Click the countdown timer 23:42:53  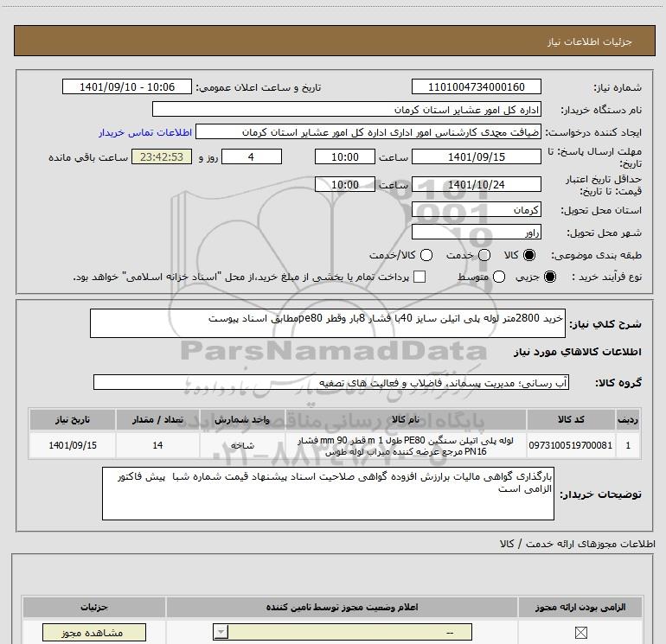pyautogui.click(x=162, y=156)
